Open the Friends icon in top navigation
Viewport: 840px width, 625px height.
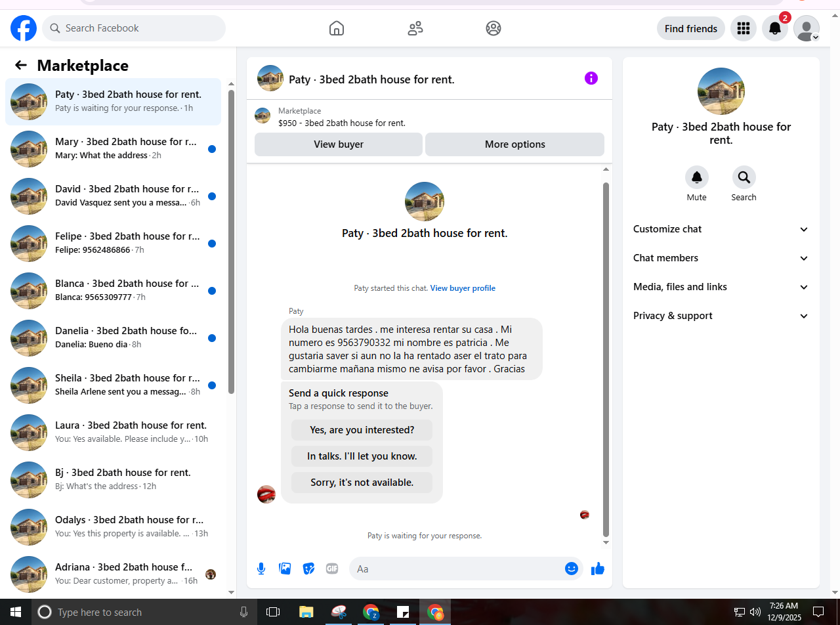point(415,28)
